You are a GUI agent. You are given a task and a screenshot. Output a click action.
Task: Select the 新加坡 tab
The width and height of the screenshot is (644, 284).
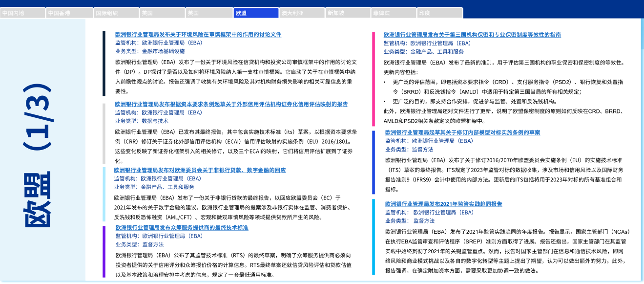point(348,13)
